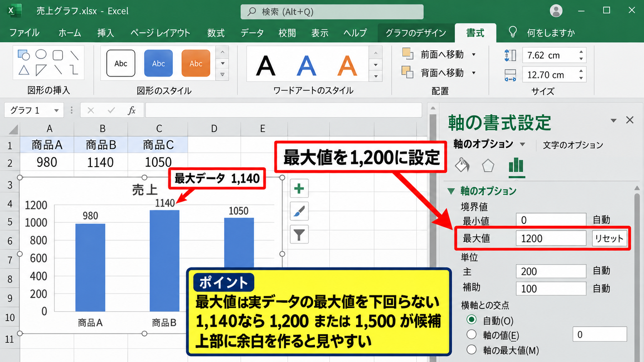Click the chart elements plus button
This screenshot has height=362, width=644.
[x=299, y=189]
